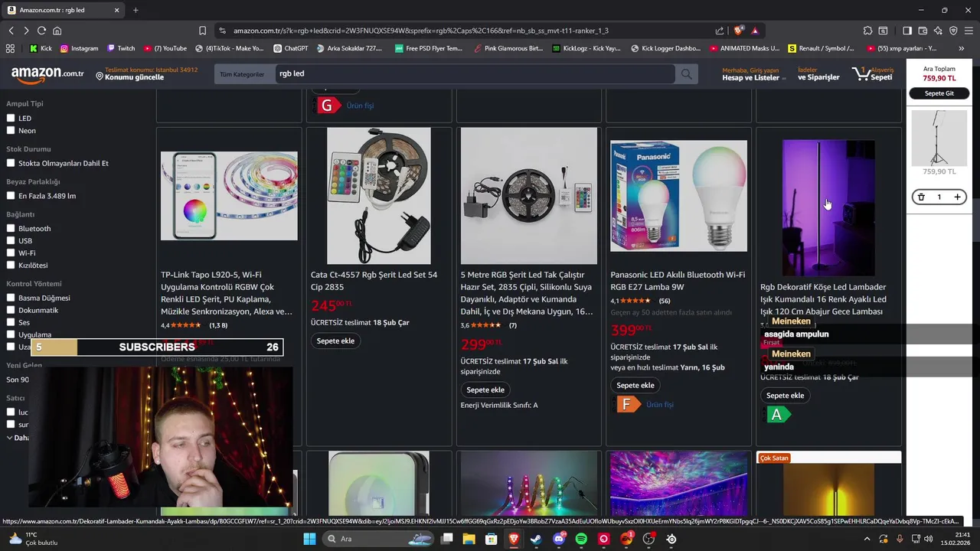Check the Kızılötesi connection filter

coord(11,266)
